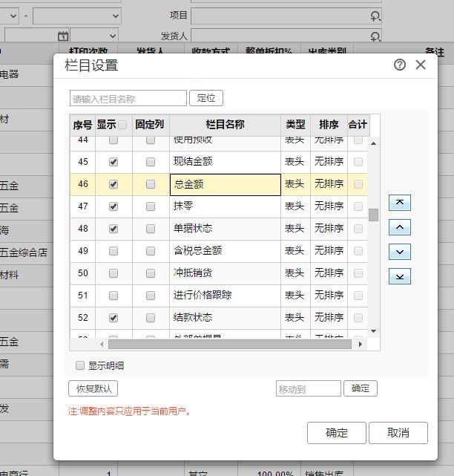Click the search icon in the 项目 field
This screenshot has height=476, width=454.
click(x=375, y=16)
